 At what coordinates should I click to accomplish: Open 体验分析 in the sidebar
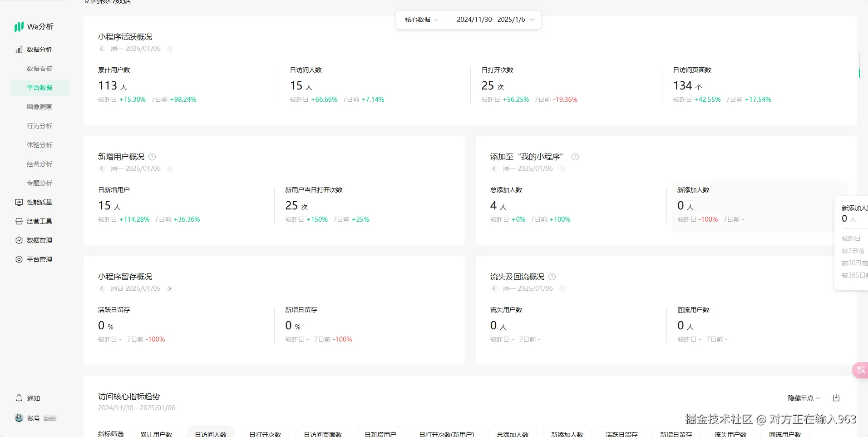[x=40, y=145]
